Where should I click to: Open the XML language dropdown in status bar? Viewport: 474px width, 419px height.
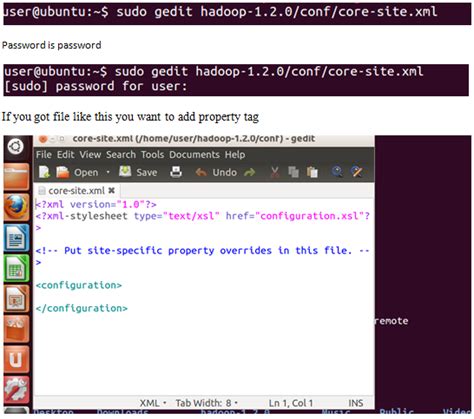(153, 403)
